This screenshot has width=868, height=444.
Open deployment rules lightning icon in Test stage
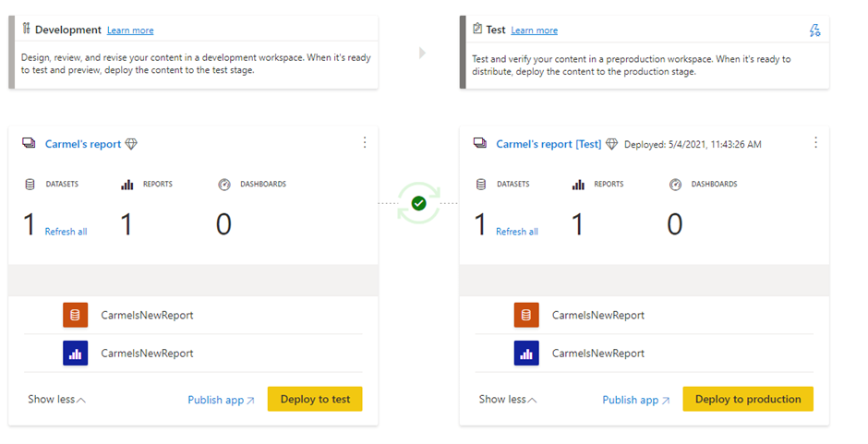point(814,30)
